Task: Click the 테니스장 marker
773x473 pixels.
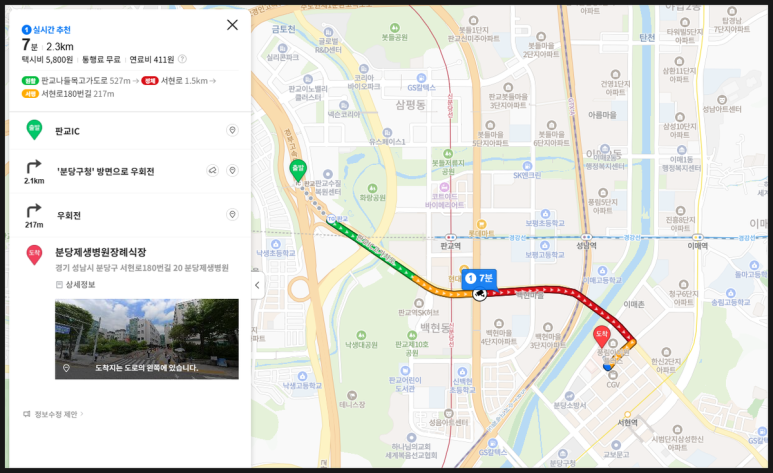Action: 352,396
